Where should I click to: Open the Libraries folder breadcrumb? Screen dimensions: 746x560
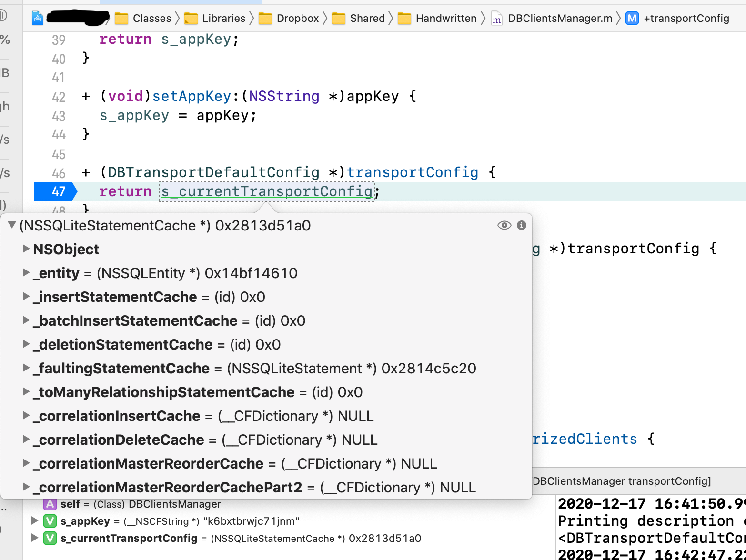(x=215, y=19)
